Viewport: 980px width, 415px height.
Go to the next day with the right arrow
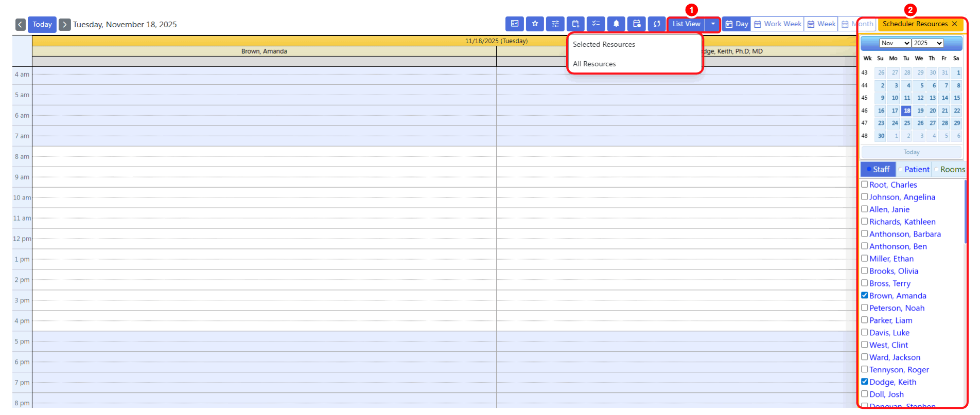(x=65, y=25)
